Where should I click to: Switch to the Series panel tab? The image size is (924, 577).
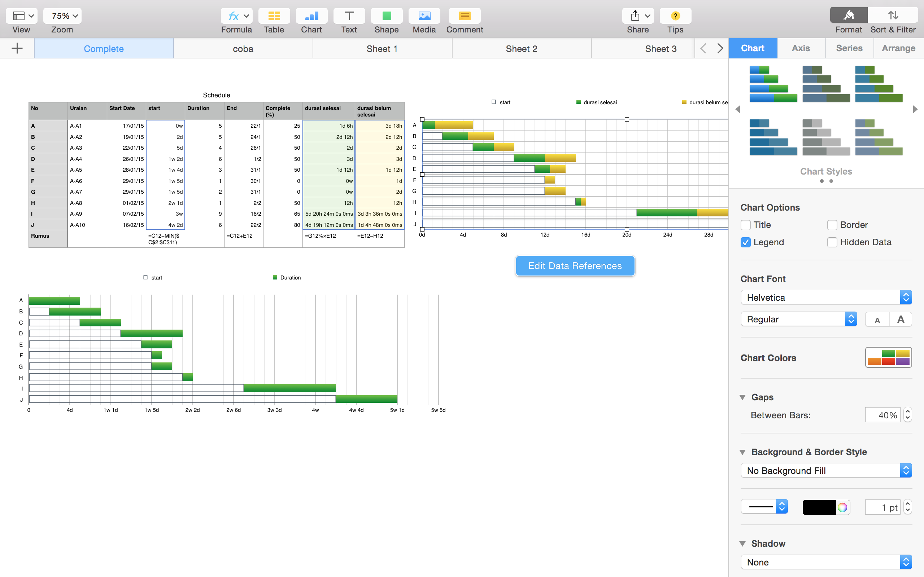849,48
